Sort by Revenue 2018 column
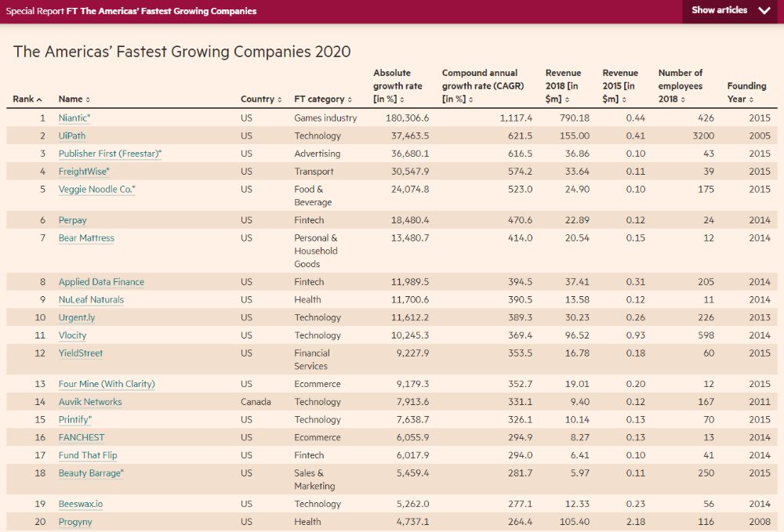This screenshot has height=532, width=784. [x=563, y=86]
